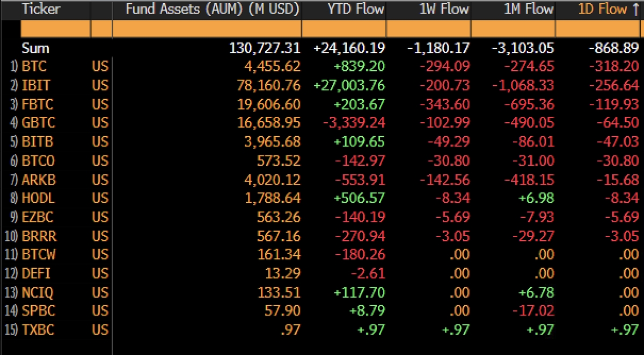This screenshot has width=644, height=355.
Task: Select the ARKB ticker row
Action: point(38,179)
